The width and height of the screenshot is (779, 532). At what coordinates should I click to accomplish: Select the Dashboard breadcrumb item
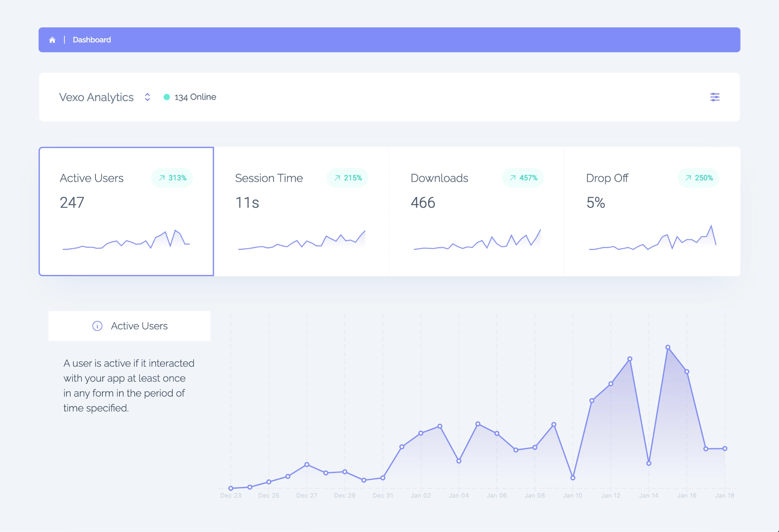click(x=92, y=40)
